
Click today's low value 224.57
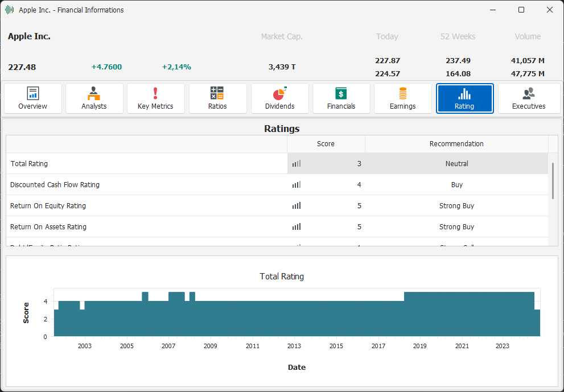[x=388, y=74]
